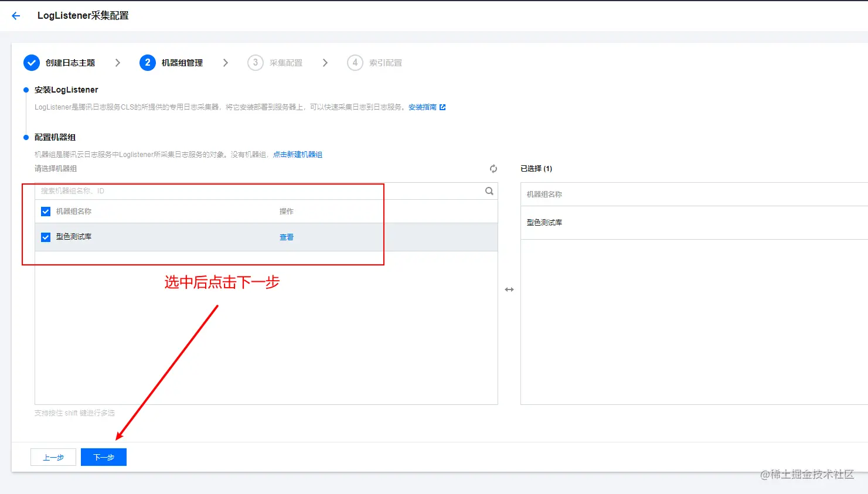Open the 索引配置 step label
The image size is (868, 494).
tap(386, 63)
